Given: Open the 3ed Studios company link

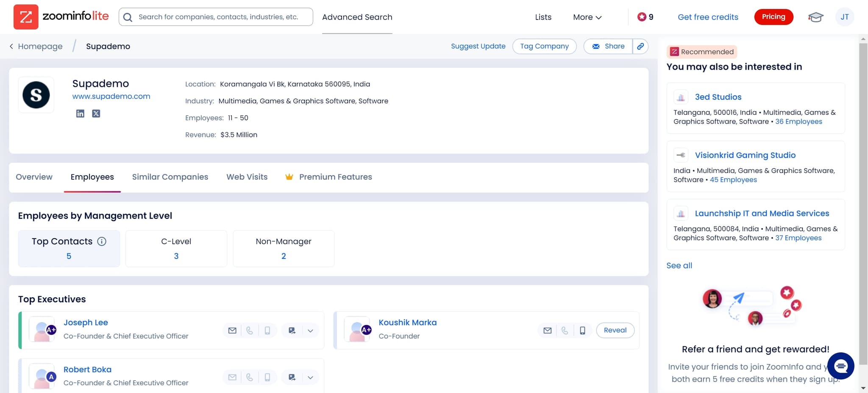Looking at the screenshot, I should pos(718,97).
